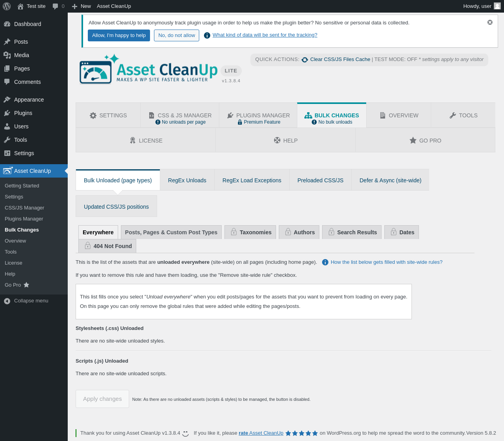The image size is (504, 441).
Task: Open the License tab
Action: (x=146, y=141)
